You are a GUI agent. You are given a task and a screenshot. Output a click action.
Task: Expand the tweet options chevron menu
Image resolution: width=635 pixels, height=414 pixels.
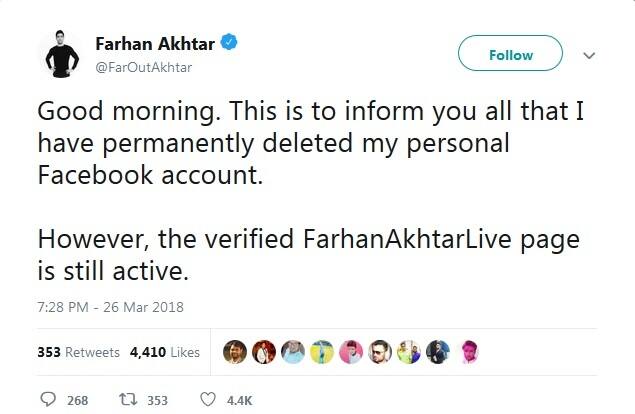pyautogui.click(x=589, y=56)
